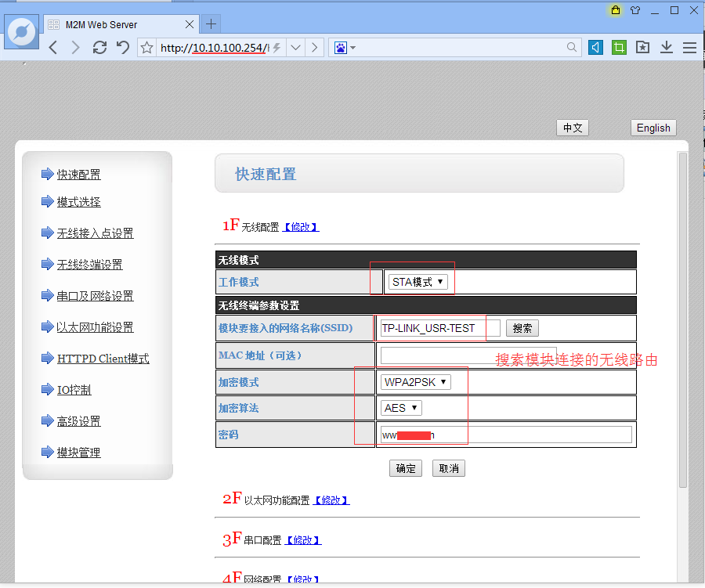Click the undo close tab icon
Viewport: 705px width, 588px height.
coord(122,48)
